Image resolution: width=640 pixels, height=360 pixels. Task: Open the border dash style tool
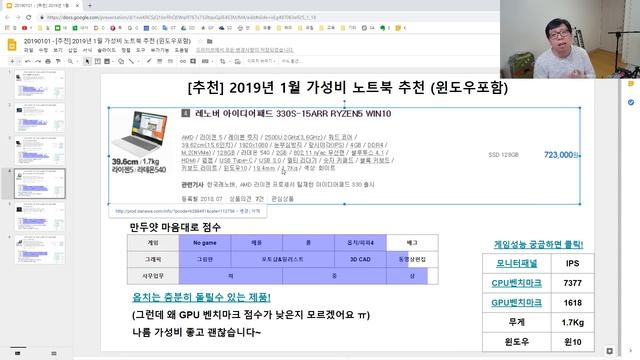pyautogui.click(x=170, y=61)
